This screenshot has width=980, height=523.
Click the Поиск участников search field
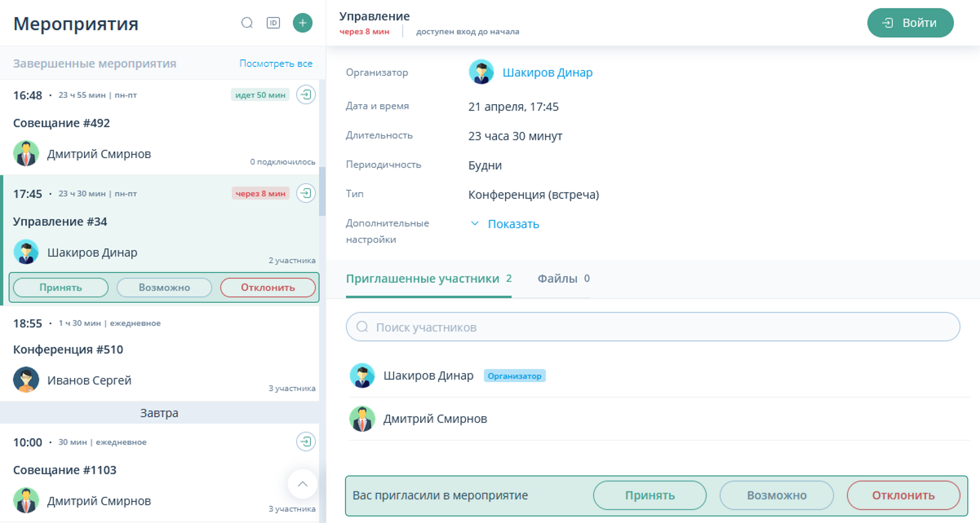point(653,327)
